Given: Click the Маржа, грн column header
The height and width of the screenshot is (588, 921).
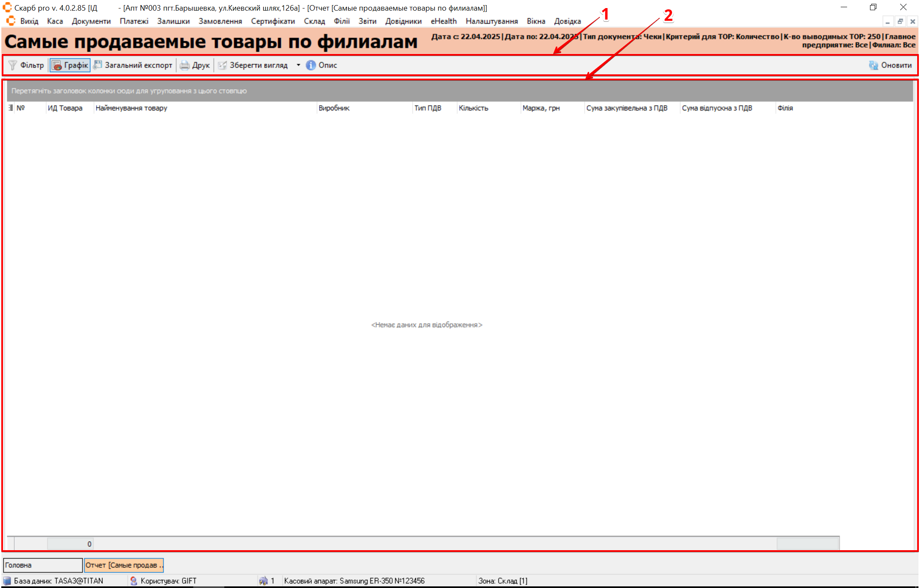Looking at the screenshot, I should point(541,108).
